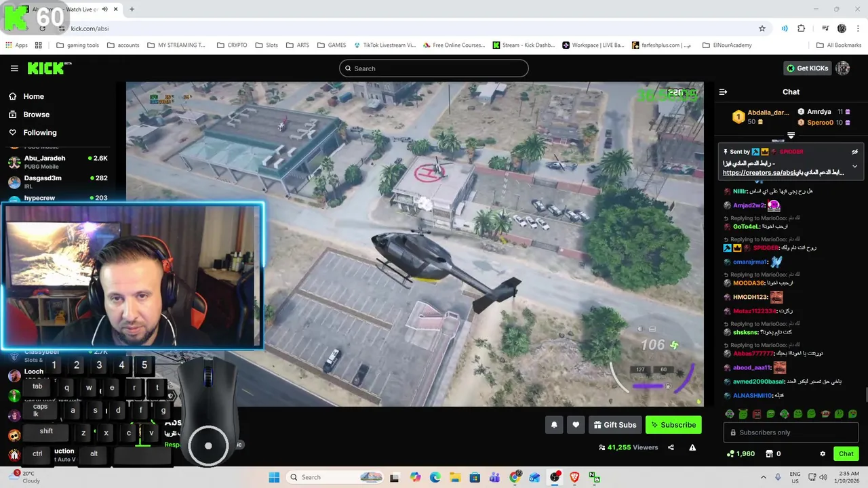Open TikTok Livestream bookmark
The width and height of the screenshot is (868, 488).
(384, 45)
